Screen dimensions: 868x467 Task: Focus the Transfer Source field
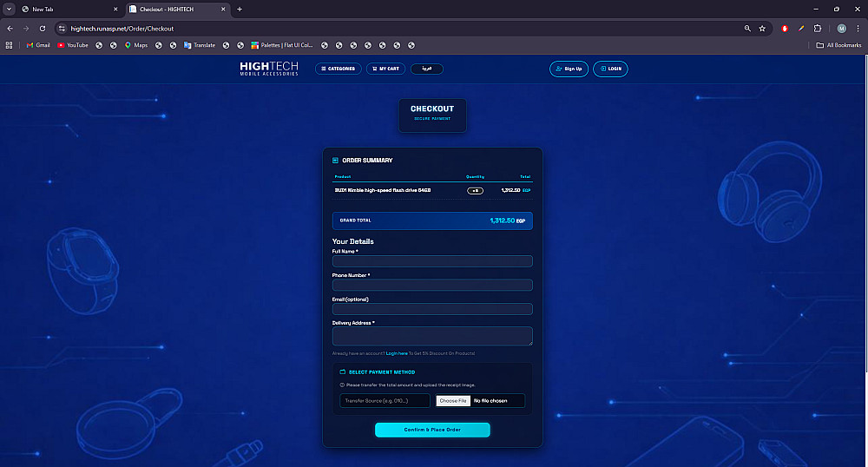pos(385,401)
